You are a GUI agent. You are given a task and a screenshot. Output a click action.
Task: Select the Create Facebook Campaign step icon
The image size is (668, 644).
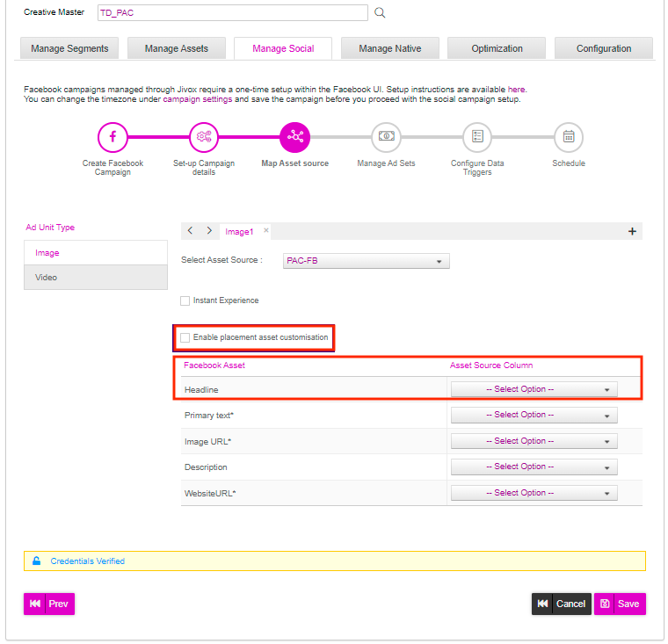113,137
